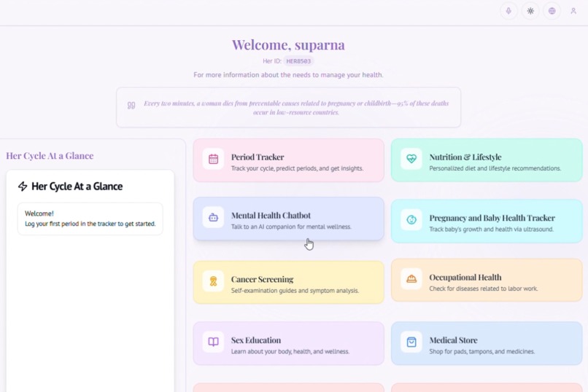Click the Occupational Health hard hat icon

pyautogui.click(x=411, y=279)
